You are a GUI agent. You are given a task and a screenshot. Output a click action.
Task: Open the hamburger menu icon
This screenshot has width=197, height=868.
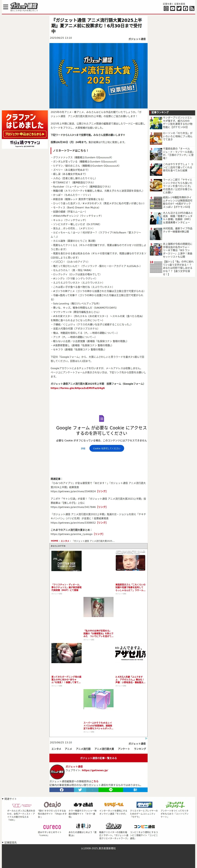(x=5, y=7)
